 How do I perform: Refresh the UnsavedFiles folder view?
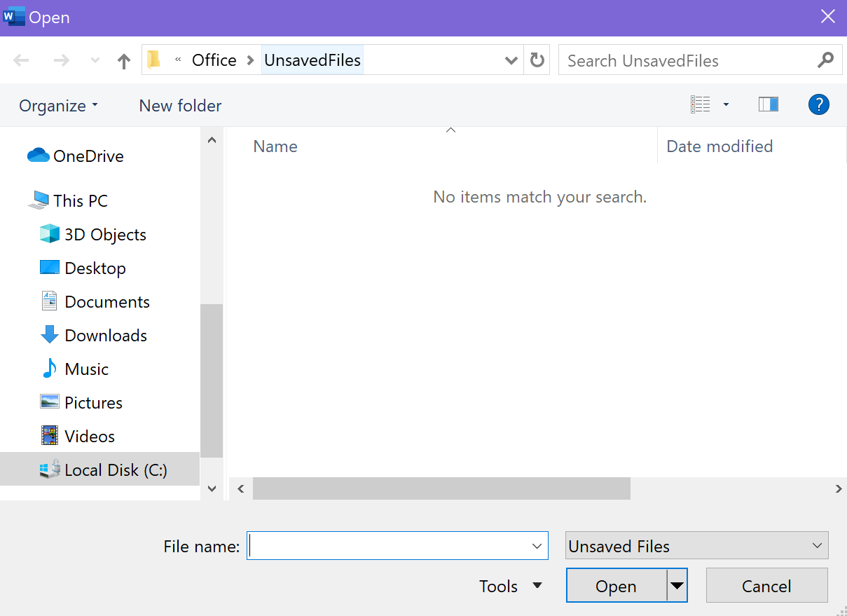(x=537, y=61)
